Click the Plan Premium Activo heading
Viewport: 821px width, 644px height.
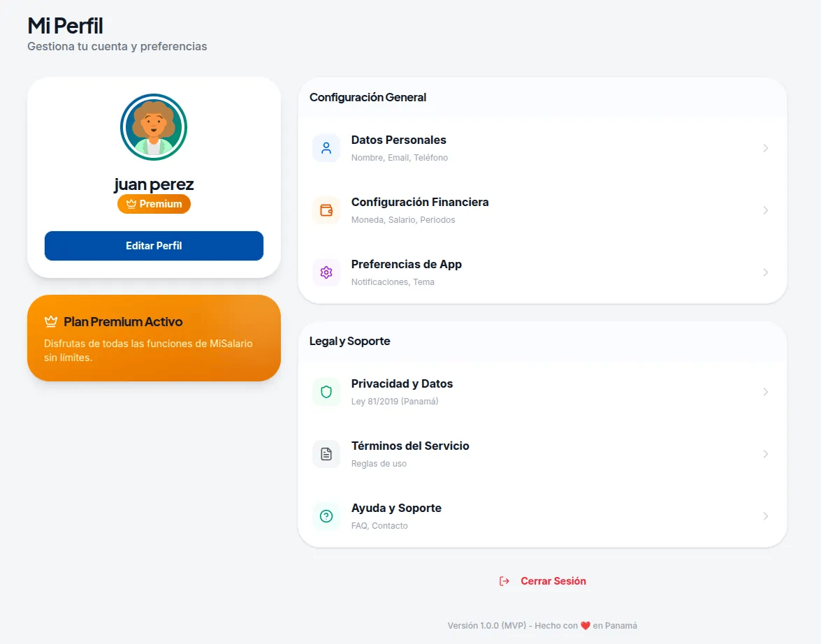pos(123,321)
